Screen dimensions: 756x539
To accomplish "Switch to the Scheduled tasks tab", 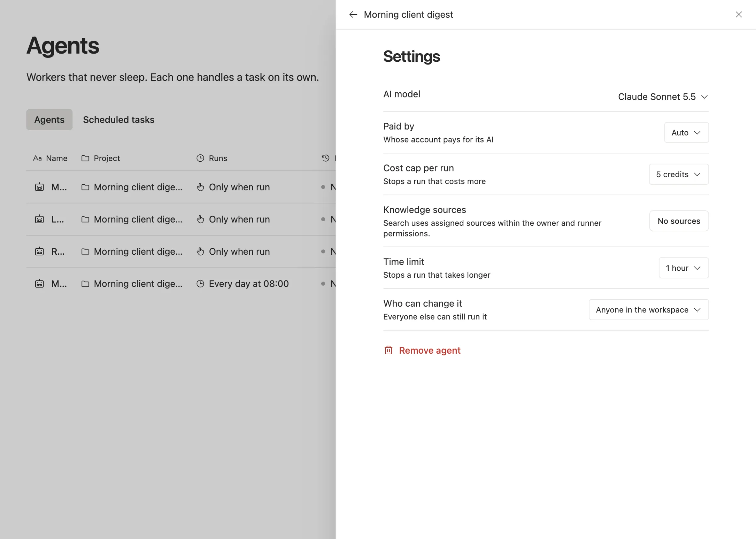I will 119,119.
